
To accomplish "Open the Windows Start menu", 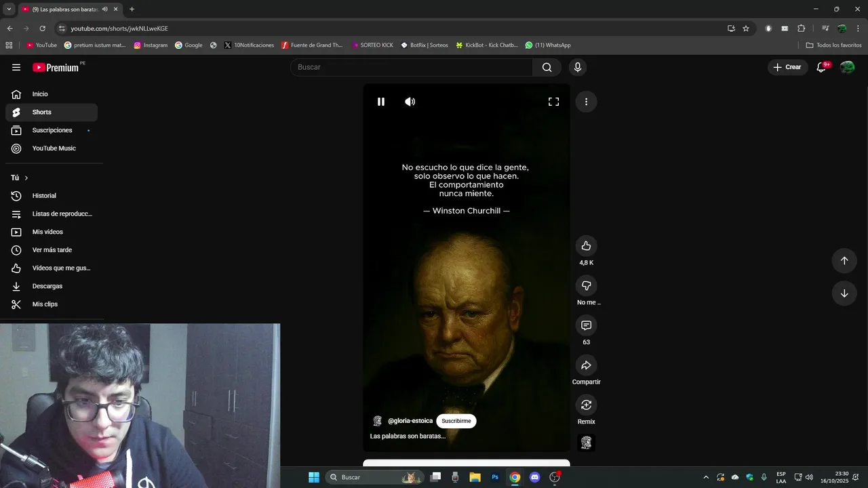I will (314, 477).
